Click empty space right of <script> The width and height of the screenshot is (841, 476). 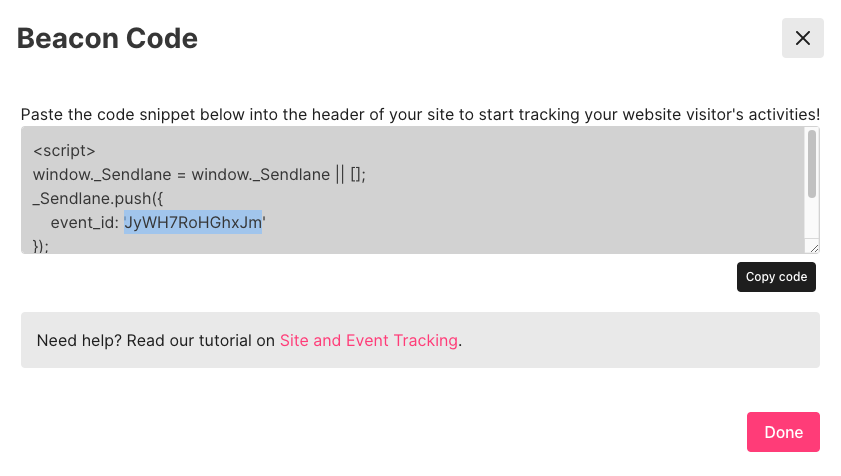click(x=400, y=152)
